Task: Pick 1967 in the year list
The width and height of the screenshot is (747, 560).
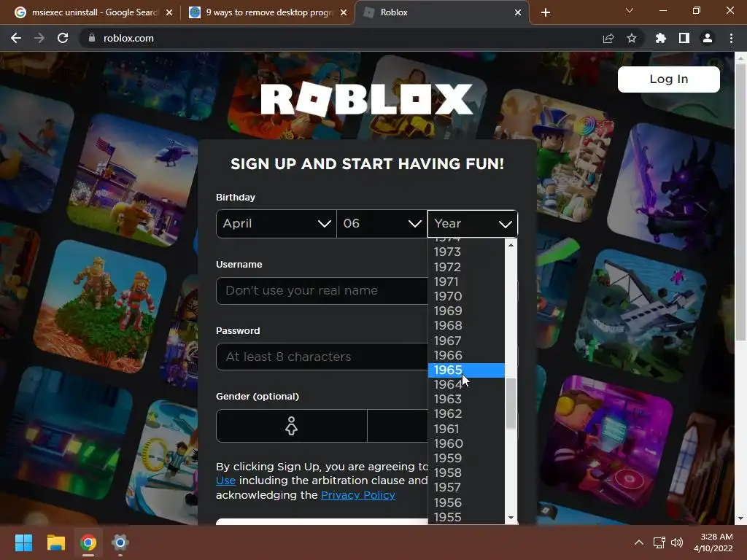Action: [x=466, y=341]
